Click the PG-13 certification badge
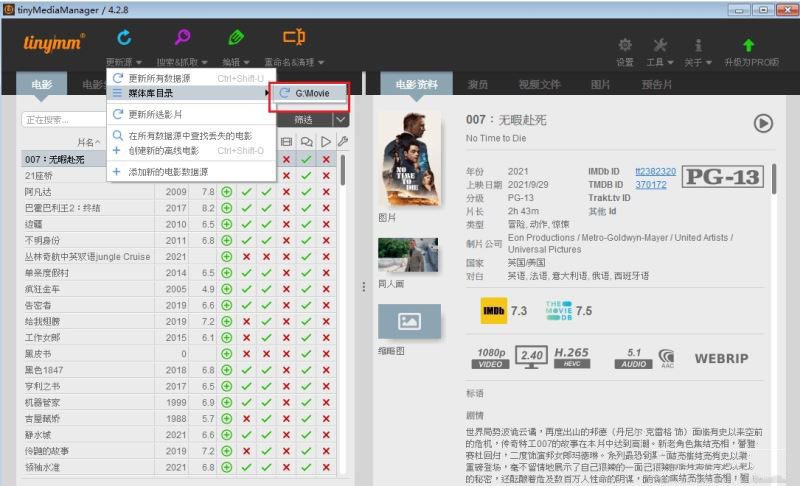This screenshot has width=800, height=486. [722, 176]
